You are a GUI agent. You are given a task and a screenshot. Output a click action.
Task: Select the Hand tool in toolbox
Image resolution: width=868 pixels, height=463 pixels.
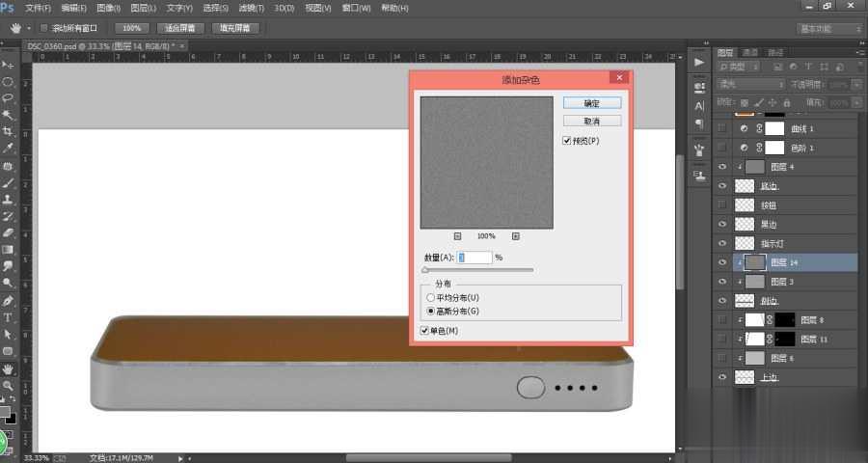[x=8, y=368]
